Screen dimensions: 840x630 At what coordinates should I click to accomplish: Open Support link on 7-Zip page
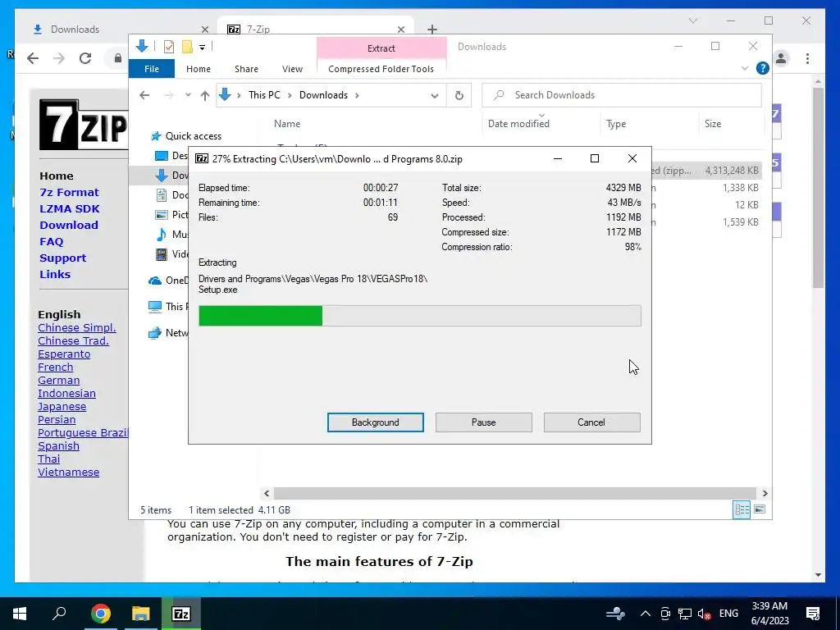pos(62,258)
